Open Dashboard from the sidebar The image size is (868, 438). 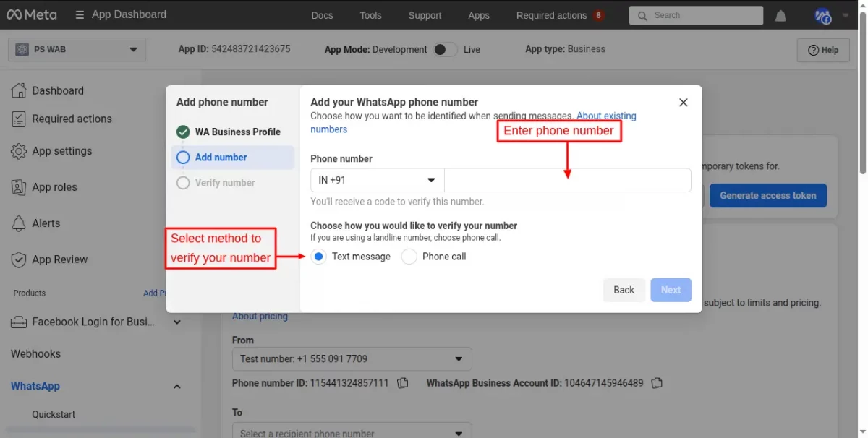tap(58, 90)
